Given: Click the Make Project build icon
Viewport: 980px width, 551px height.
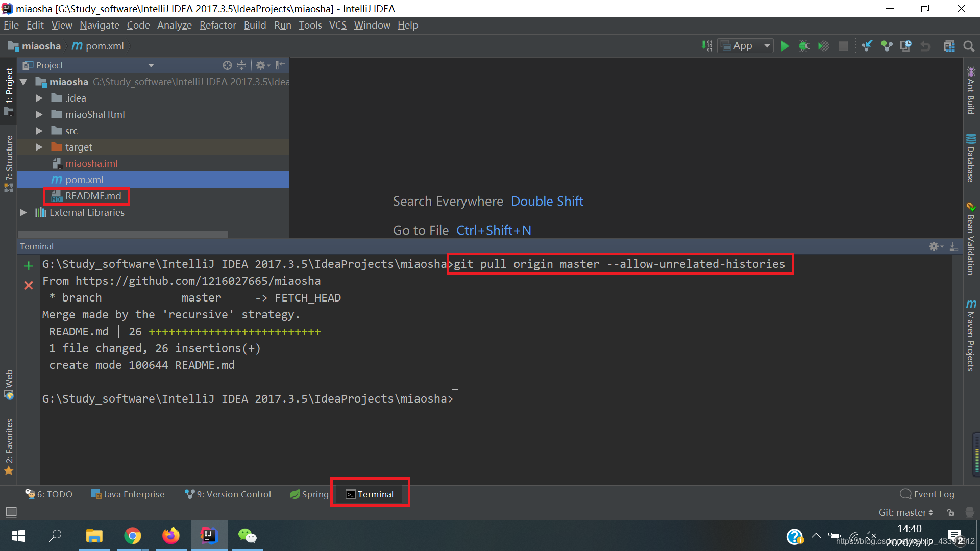Looking at the screenshot, I should click(x=707, y=46).
